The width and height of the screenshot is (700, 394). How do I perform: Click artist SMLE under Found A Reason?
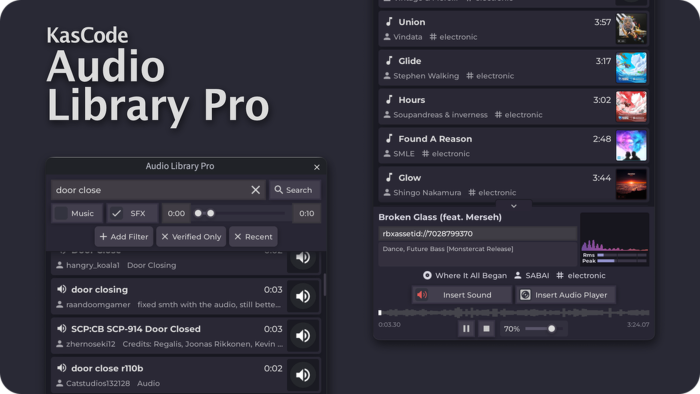404,153
